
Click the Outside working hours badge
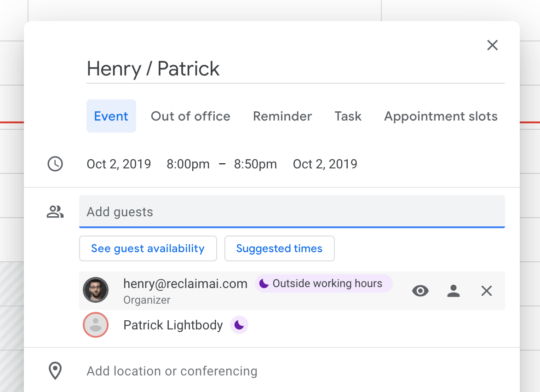pyautogui.click(x=323, y=284)
